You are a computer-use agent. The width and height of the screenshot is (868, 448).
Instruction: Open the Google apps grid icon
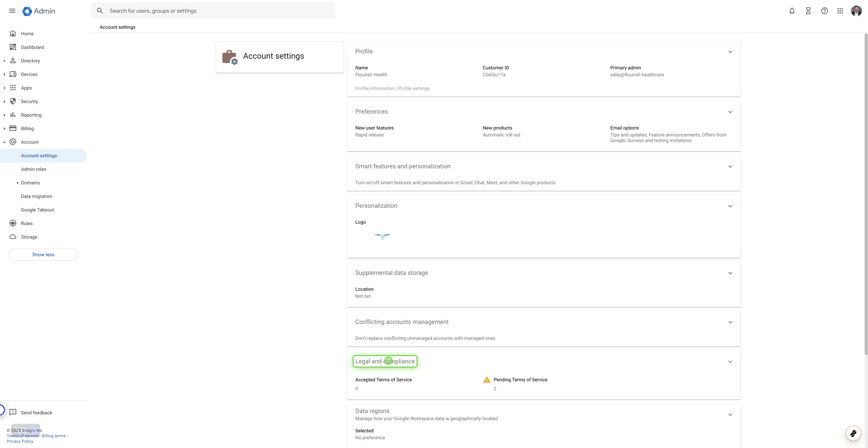(x=840, y=11)
